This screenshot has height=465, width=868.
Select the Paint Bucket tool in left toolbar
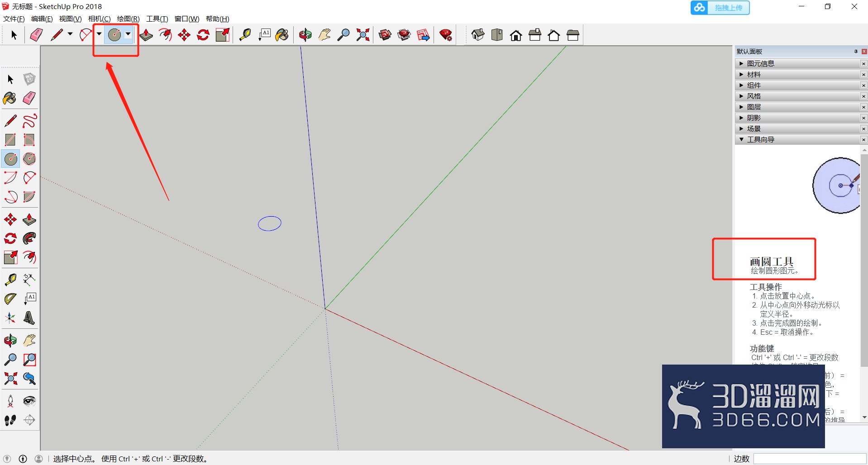point(10,98)
